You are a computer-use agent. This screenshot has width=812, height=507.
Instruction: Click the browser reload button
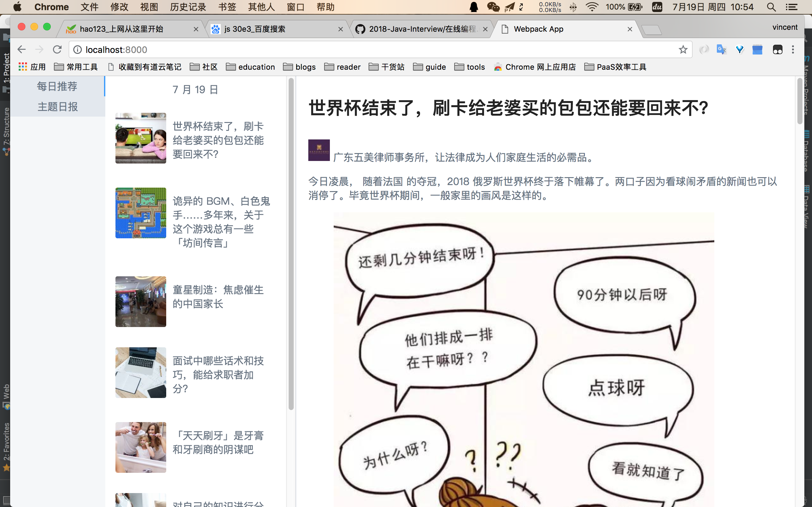[x=57, y=50]
